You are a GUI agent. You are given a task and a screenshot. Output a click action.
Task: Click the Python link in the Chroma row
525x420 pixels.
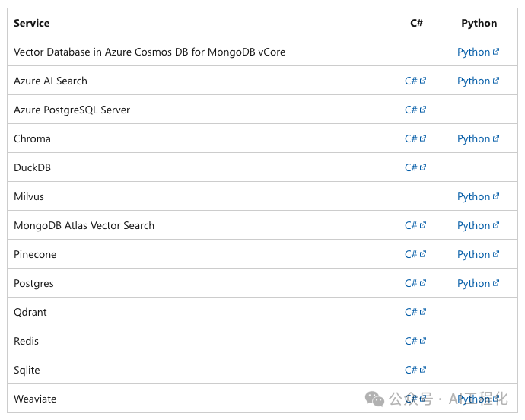pos(473,138)
